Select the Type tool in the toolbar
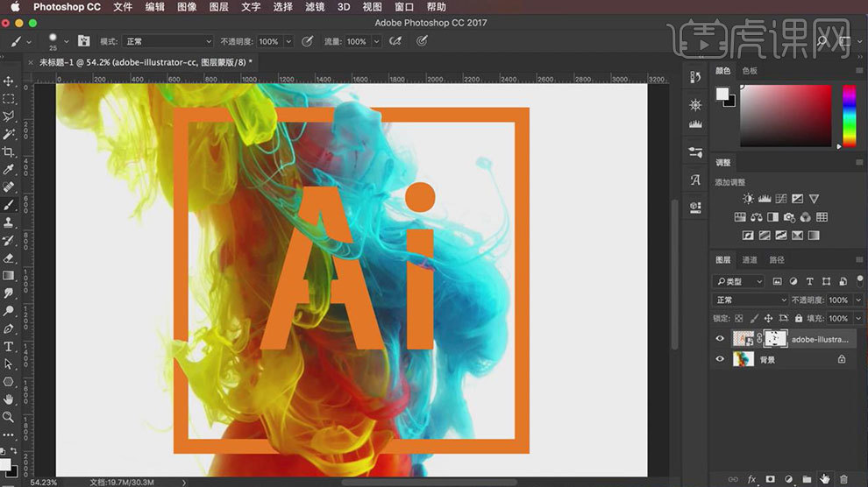 pyautogui.click(x=9, y=347)
